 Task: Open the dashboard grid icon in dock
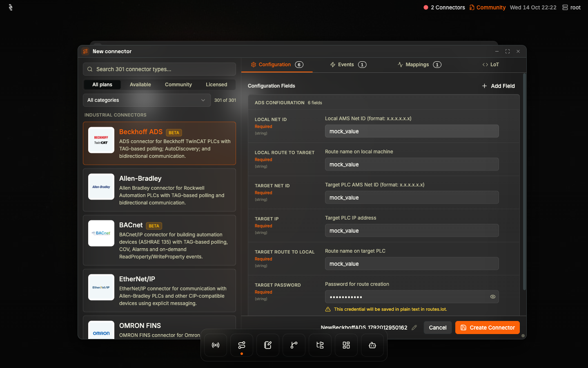[x=346, y=345]
